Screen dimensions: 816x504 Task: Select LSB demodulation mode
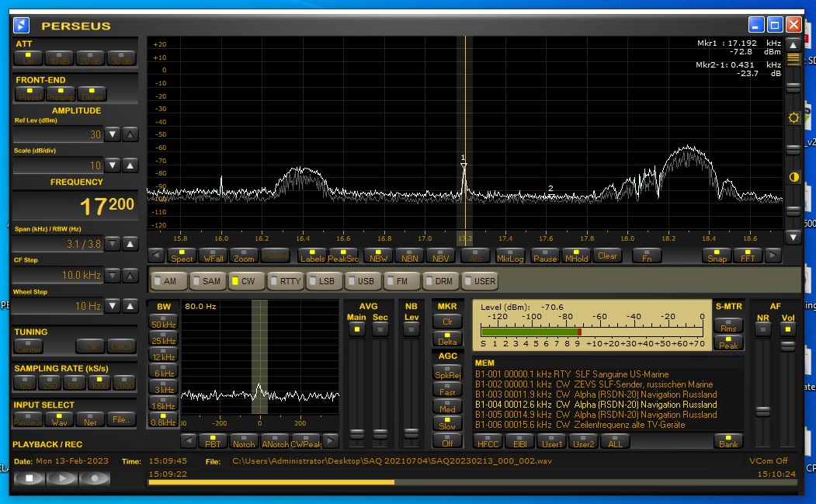(323, 281)
